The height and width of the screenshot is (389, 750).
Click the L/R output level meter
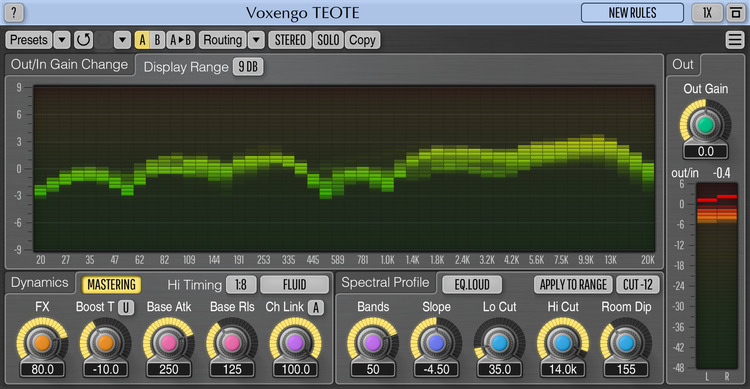click(x=717, y=276)
